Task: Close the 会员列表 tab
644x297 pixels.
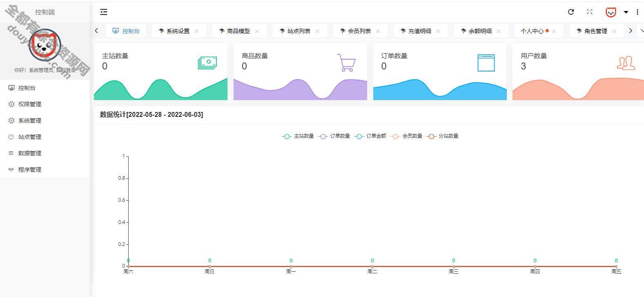Action: (378, 31)
